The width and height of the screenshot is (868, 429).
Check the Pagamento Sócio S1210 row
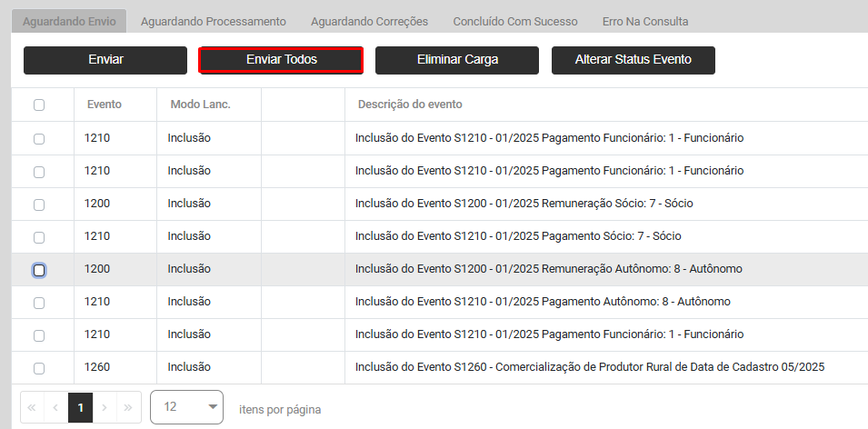[39, 237]
